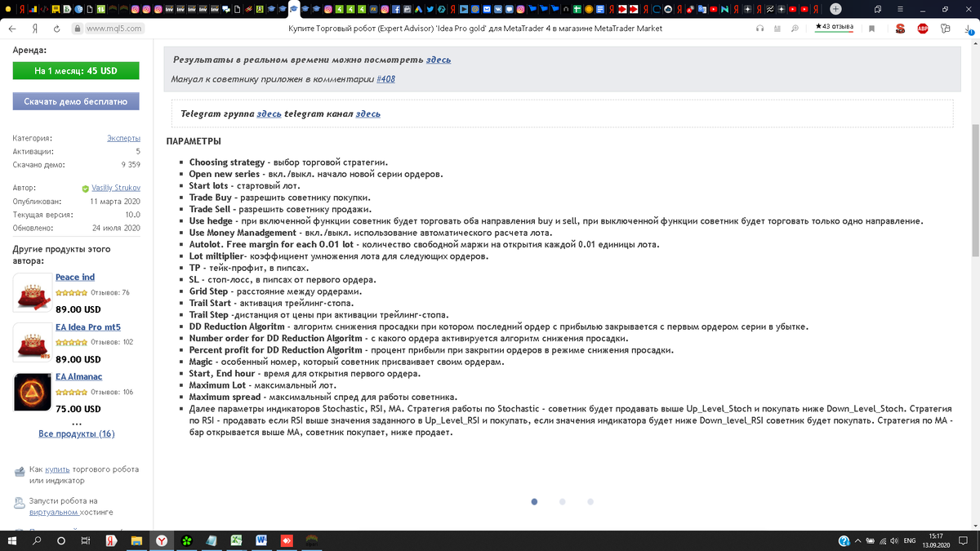Click 'Скачать демо бесплатно' button

(x=76, y=101)
